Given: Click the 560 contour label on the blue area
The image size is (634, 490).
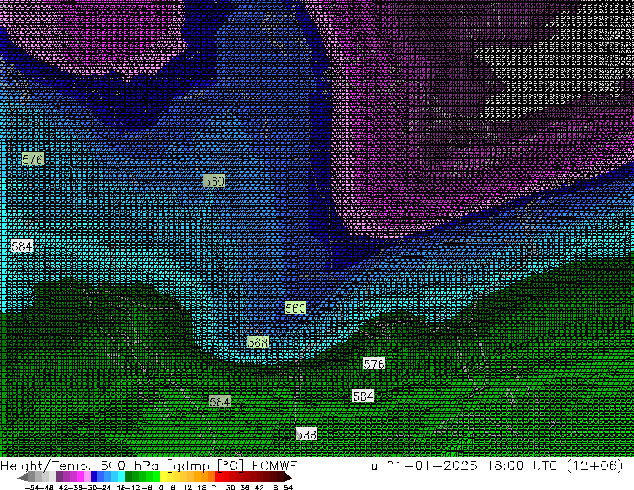Looking at the screenshot, I should (x=213, y=181).
